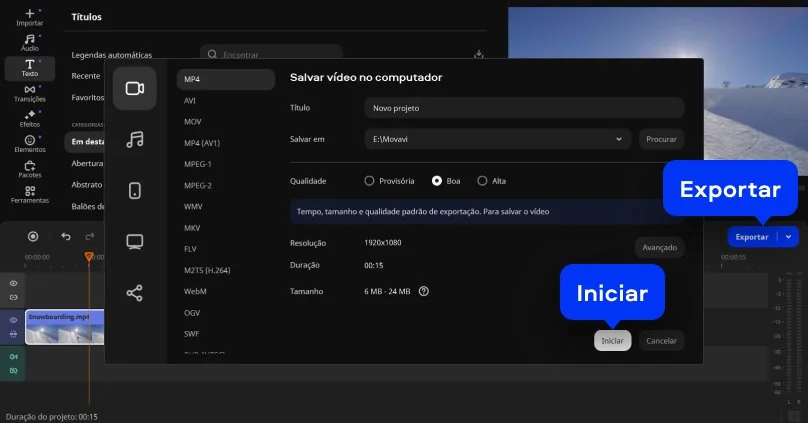Screen dimensions: 808x423
Task: Open the Exportar button dropdown arrow
Action: 789,237
